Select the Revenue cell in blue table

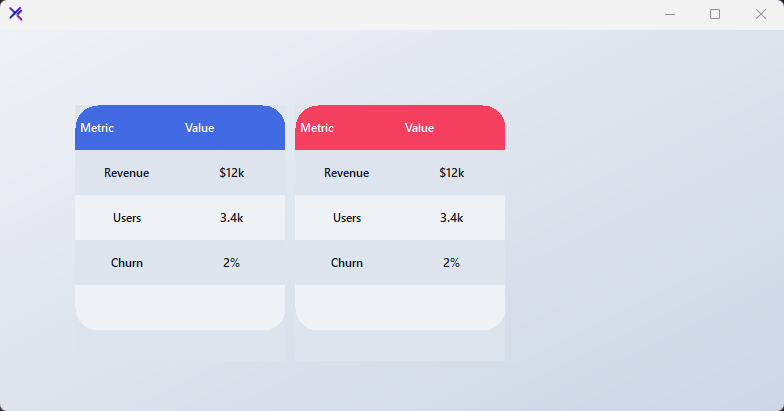[126, 173]
